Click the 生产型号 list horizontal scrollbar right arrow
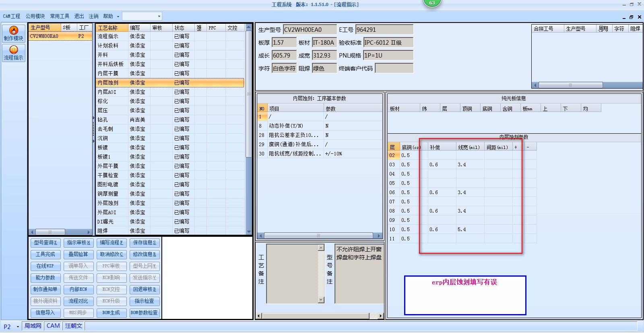This screenshot has width=644, height=333. 89,232
